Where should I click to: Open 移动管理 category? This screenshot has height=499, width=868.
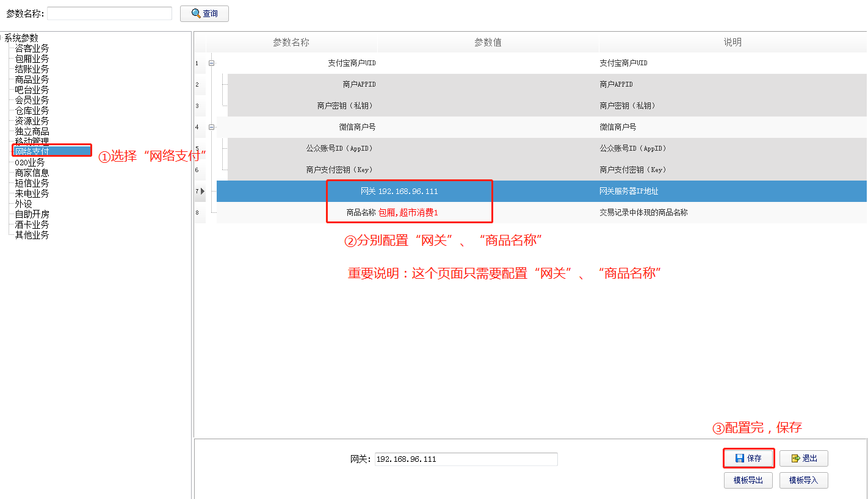pyautogui.click(x=32, y=141)
